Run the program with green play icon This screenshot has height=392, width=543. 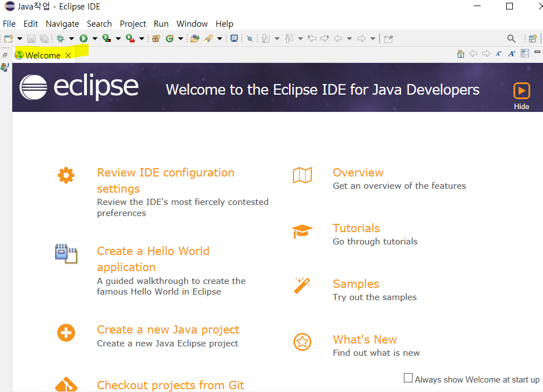pos(84,38)
